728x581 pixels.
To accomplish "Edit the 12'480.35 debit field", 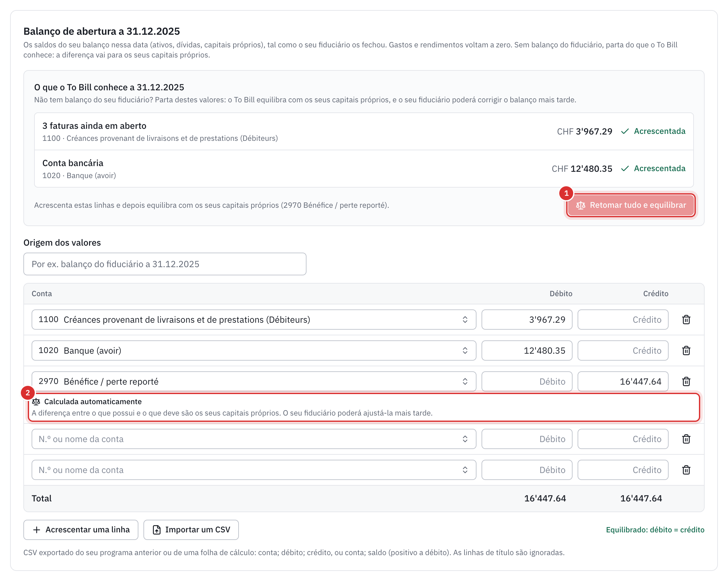I will pos(527,350).
